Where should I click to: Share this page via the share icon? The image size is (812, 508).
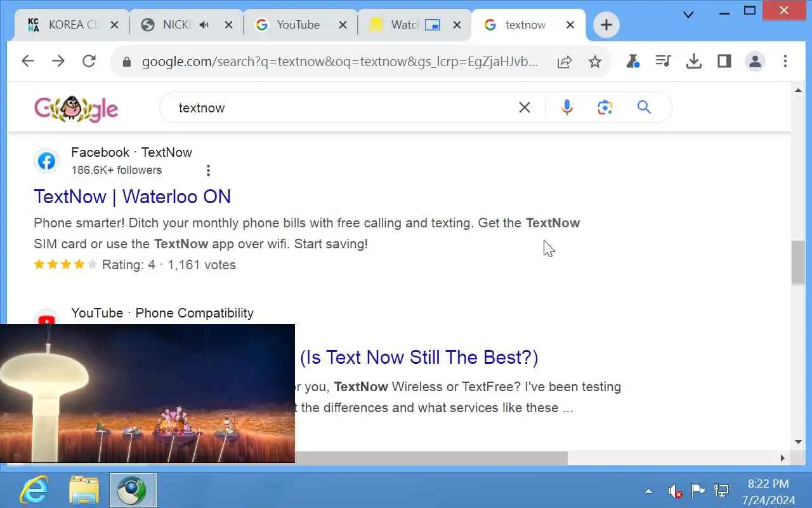point(564,62)
